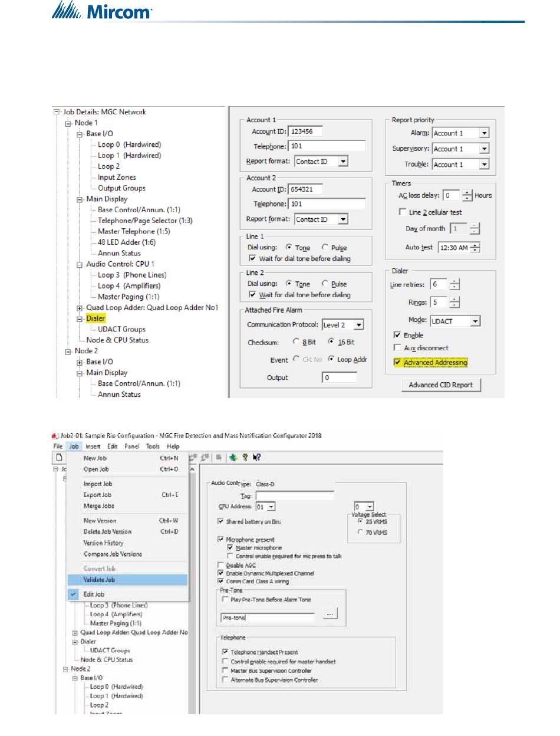
Task: Open the Tools menu
Action: pyautogui.click(x=153, y=446)
